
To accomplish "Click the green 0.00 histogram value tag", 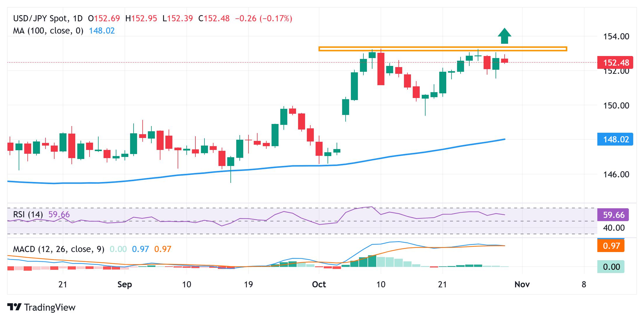I will pyautogui.click(x=611, y=267).
